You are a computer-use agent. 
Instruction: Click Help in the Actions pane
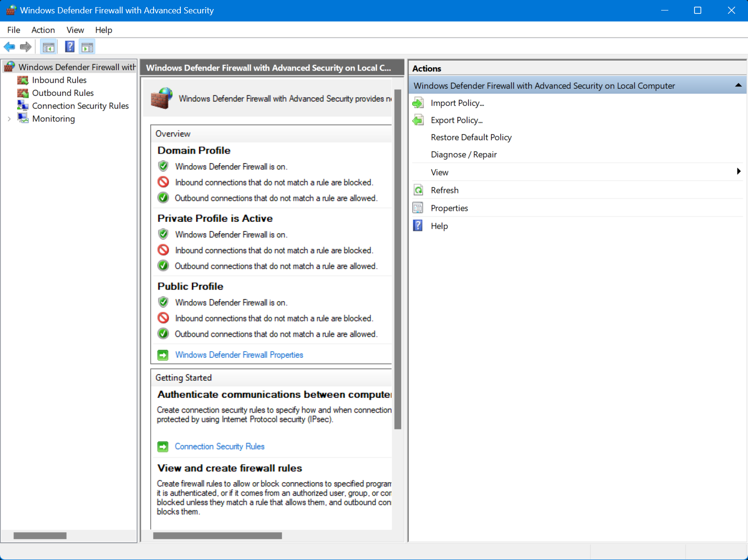click(439, 226)
